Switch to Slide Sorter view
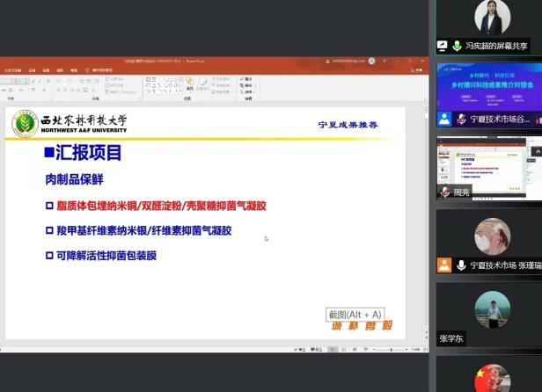The width and height of the screenshot is (542, 392). tap(343, 350)
